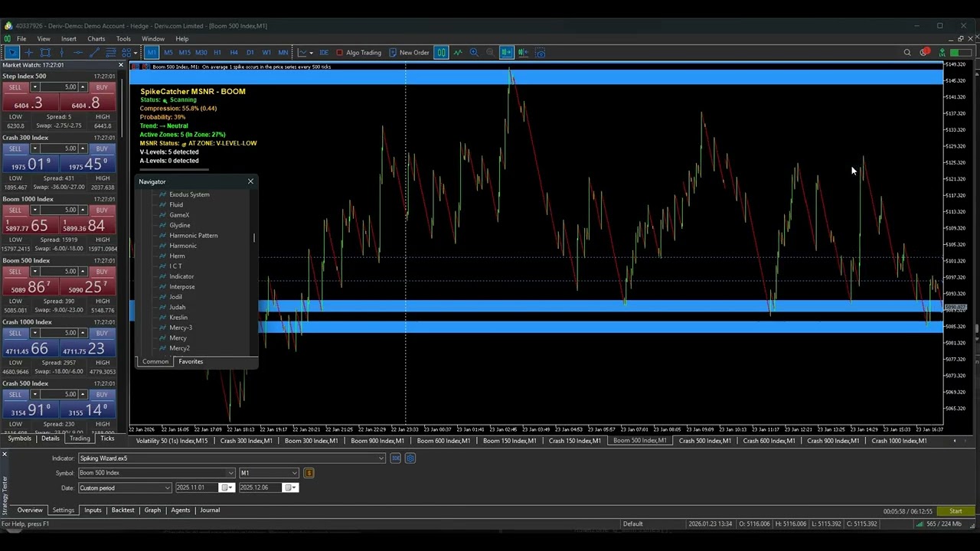Switch chart to M1 timeframe
Image resolution: width=980 pixels, height=551 pixels.
[x=152, y=53]
